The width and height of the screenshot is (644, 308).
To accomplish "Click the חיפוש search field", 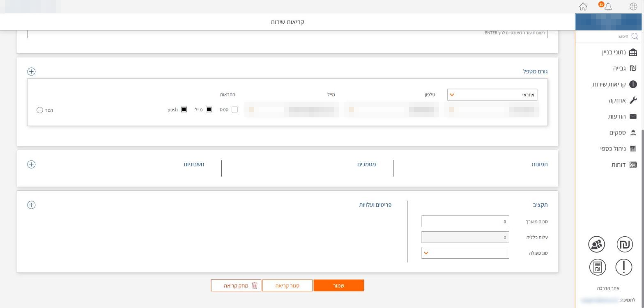I will pyautogui.click(x=608, y=37).
